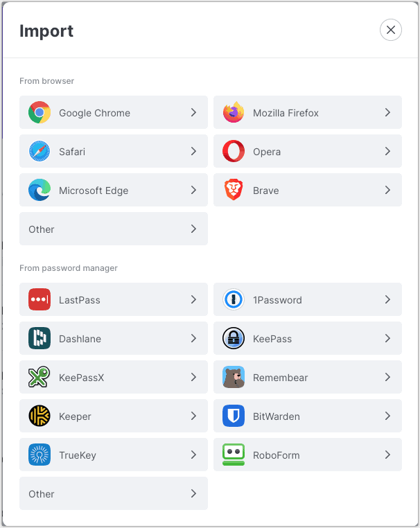Select the Safari compass icon
Viewport: 420px width, 528px height.
[x=40, y=151]
